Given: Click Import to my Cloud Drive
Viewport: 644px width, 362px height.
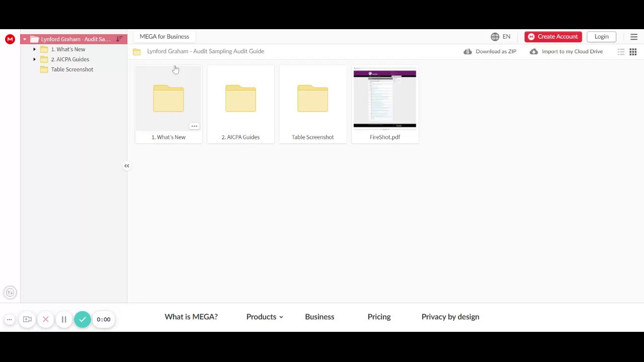Looking at the screenshot, I should pyautogui.click(x=572, y=51).
